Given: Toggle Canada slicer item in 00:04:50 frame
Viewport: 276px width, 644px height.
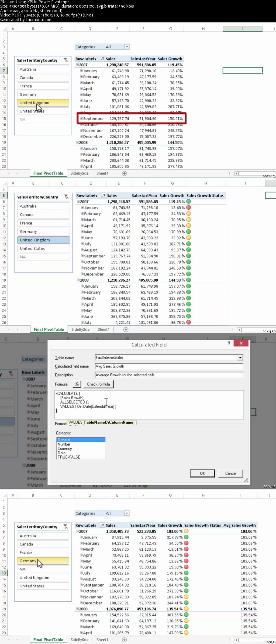Looking at the screenshot, I should [x=44, y=214].
